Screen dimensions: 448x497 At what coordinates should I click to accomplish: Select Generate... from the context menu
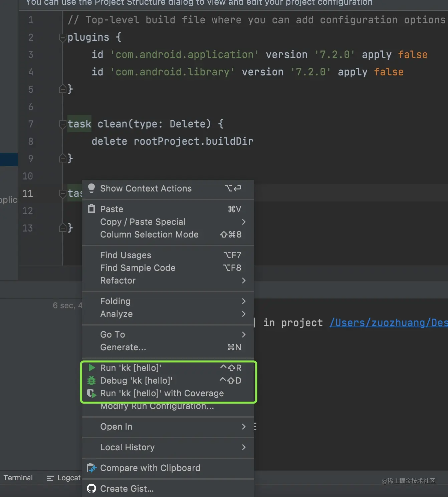click(x=123, y=347)
